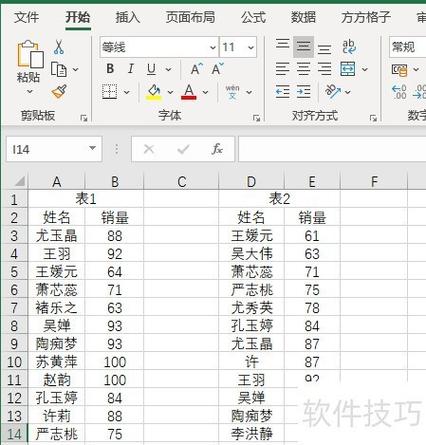Viewport: 426px width, 445px height.
Task: Toggle Underline formatting
Action: 151,69
